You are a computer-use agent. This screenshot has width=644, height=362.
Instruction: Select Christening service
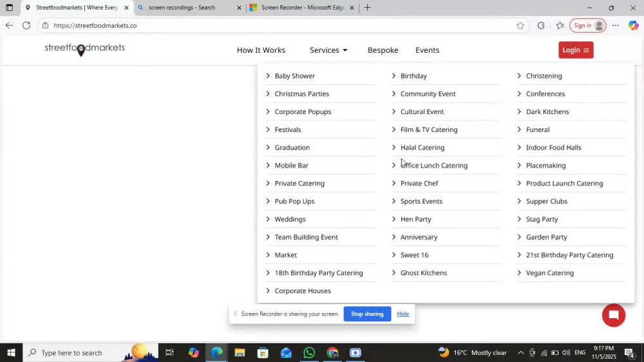coord(544,75)
